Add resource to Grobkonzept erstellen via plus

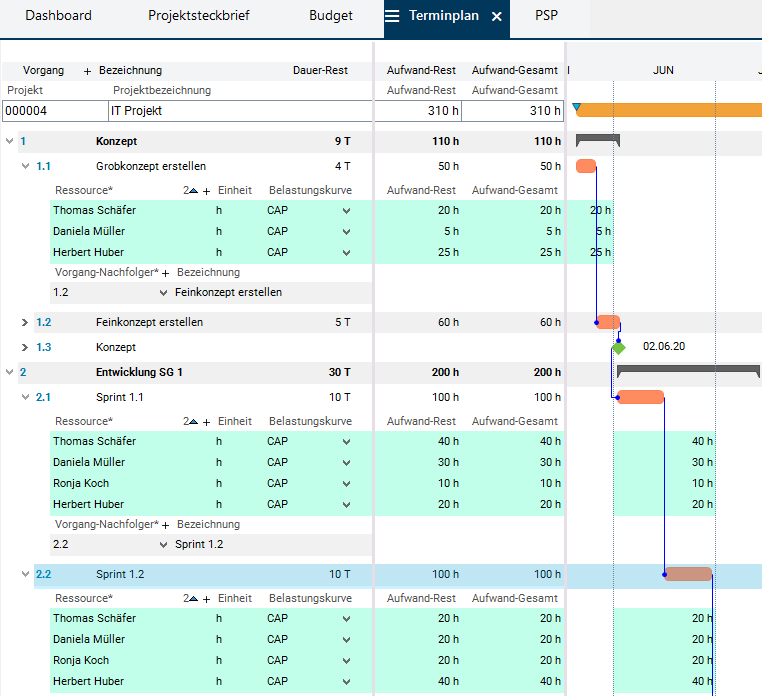207,190
